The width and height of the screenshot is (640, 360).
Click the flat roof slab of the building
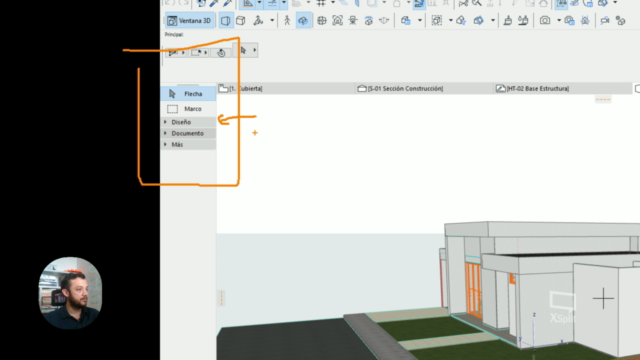click(543, 229)
